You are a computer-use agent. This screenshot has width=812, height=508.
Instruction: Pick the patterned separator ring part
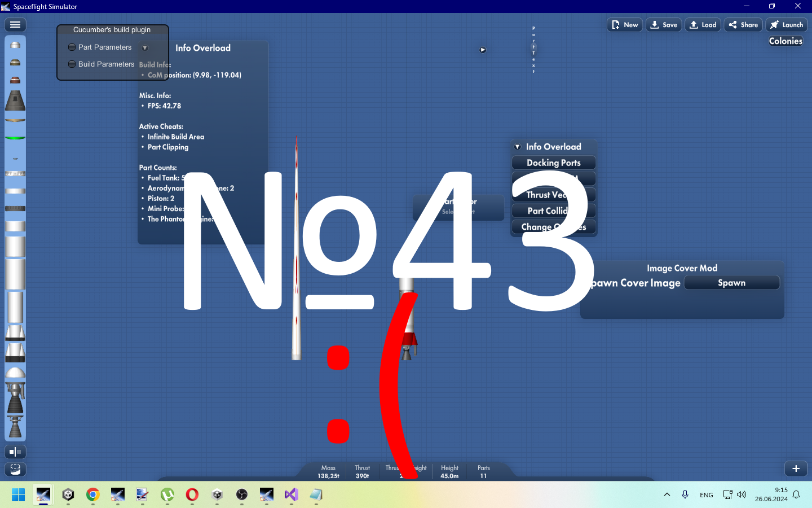[x=15, y=173]
